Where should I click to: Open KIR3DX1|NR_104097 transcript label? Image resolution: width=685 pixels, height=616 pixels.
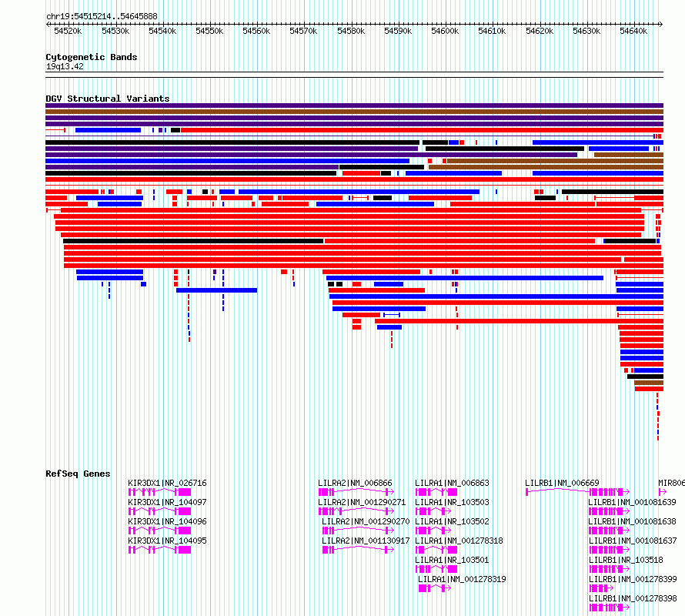(x=167, y=502)
